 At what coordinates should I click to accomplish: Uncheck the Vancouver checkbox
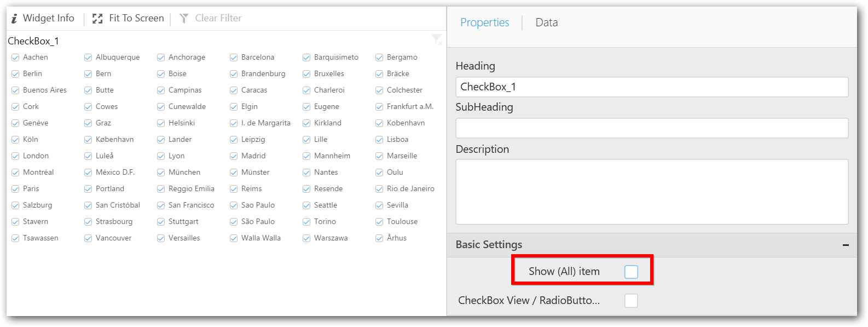[88, 238]
